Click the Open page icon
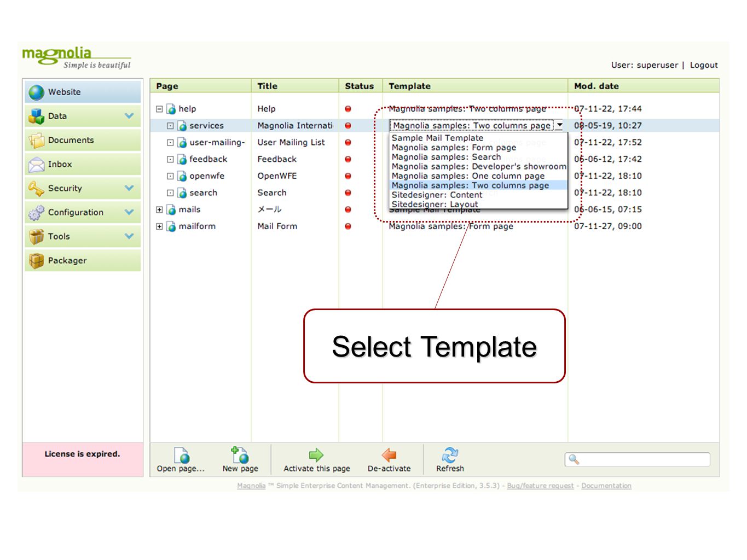 (x=182, y=455)
